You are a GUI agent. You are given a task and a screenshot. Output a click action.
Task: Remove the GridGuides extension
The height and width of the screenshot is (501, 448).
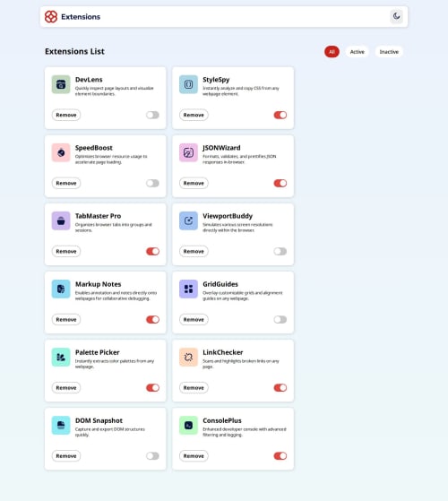194,320
